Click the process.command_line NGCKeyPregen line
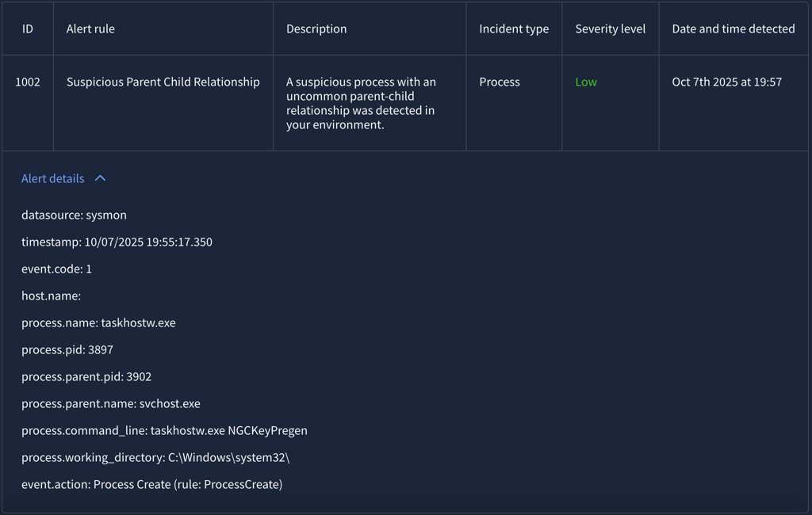This screenshot has width=812, height=515. point(164,430)
